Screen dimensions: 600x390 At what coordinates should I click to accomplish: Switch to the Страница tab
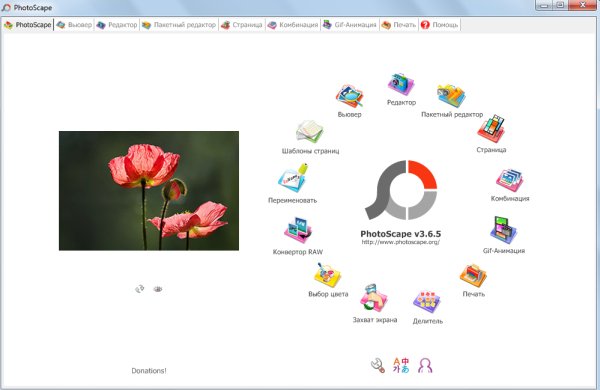click(241, 25)
